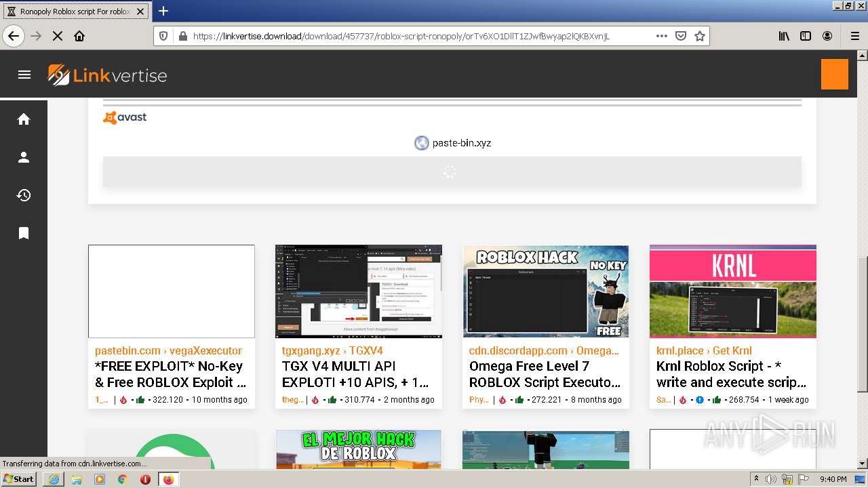Click the krnl.place › Get Krnl link

tap(704, 350)
